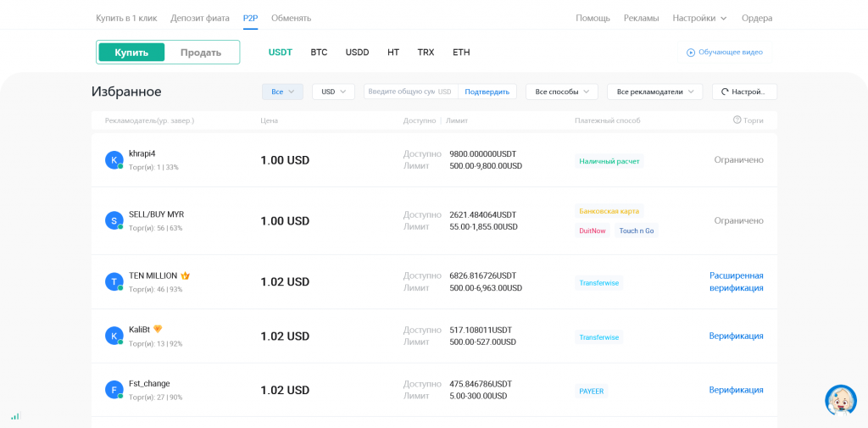Click the Торг(и): 46 | 93% stats text
This screenshot has width=868, height=428.
[x=156, y=289]
